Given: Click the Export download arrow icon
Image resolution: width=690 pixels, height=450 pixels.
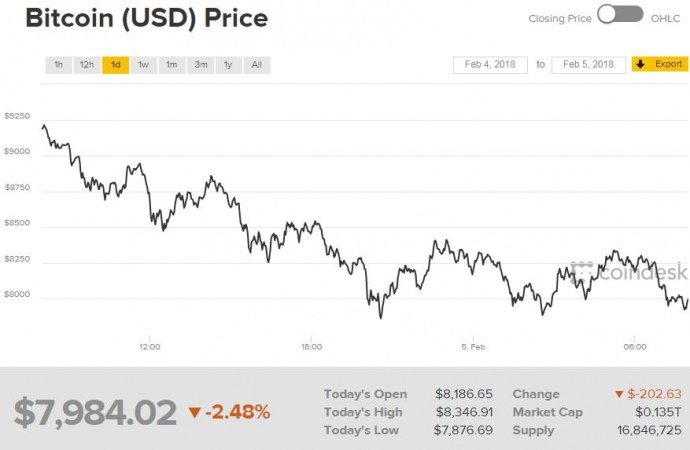Looking at the screenshot, I should pos(640,64).
